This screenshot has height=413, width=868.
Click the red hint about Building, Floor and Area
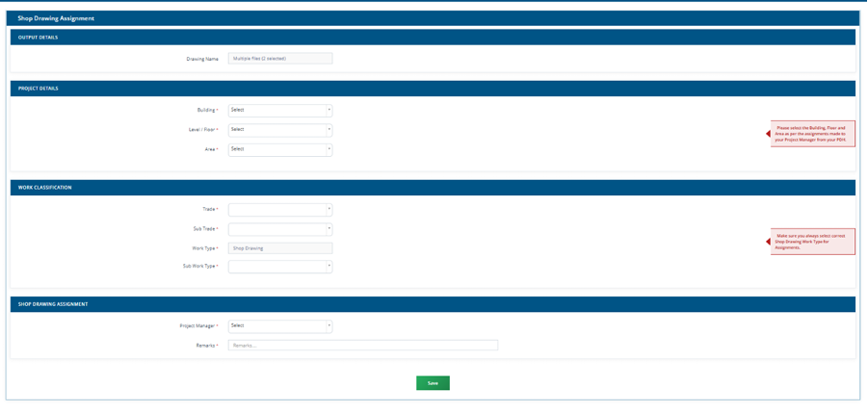click(x=813, y=134)
